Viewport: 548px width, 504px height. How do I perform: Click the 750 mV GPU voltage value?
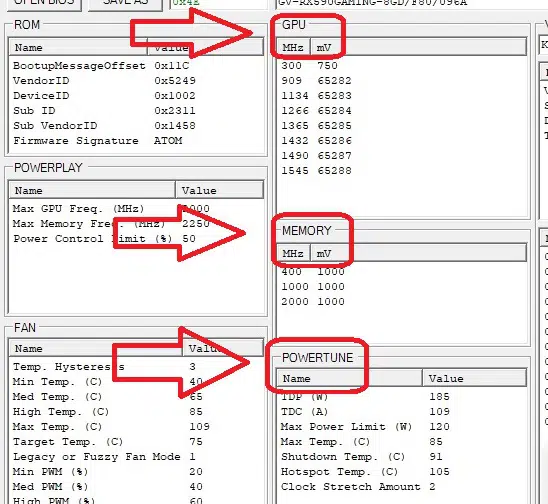click(x=327, y=66)
